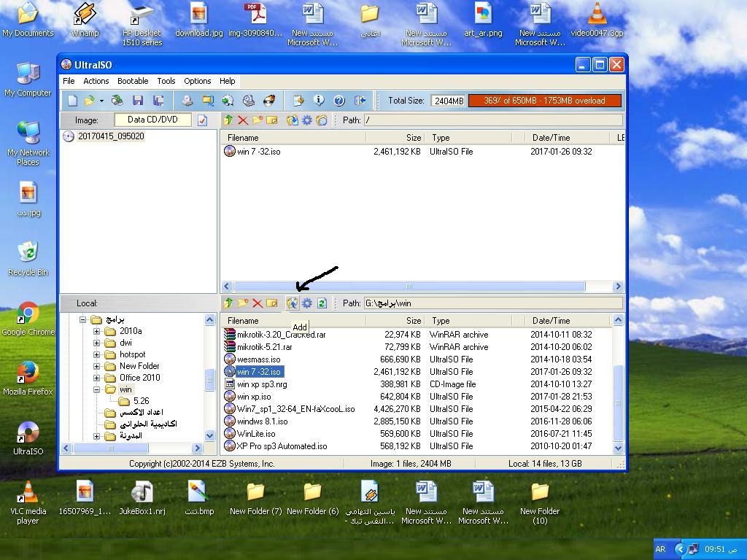The width and height of the screenshot is (747, 560).
Task: Click the red X Delete in image pane toolbar
Action: click(243, 120)
